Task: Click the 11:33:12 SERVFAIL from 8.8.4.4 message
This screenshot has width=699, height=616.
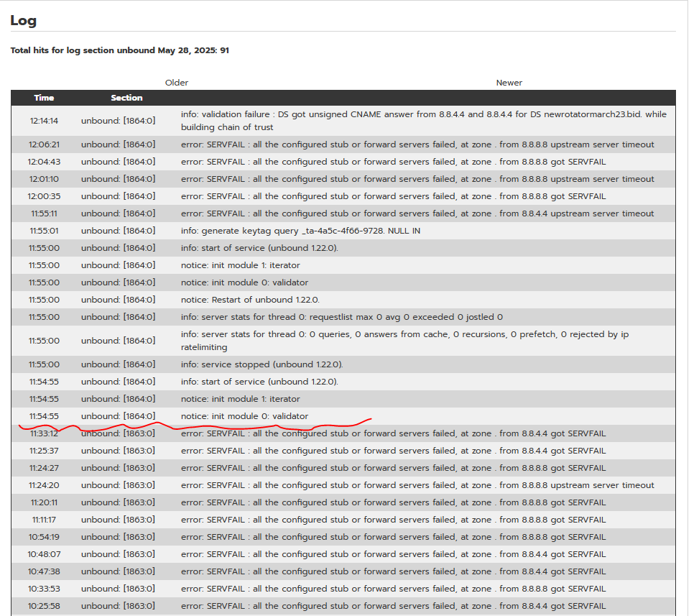Action: [393, 433]
